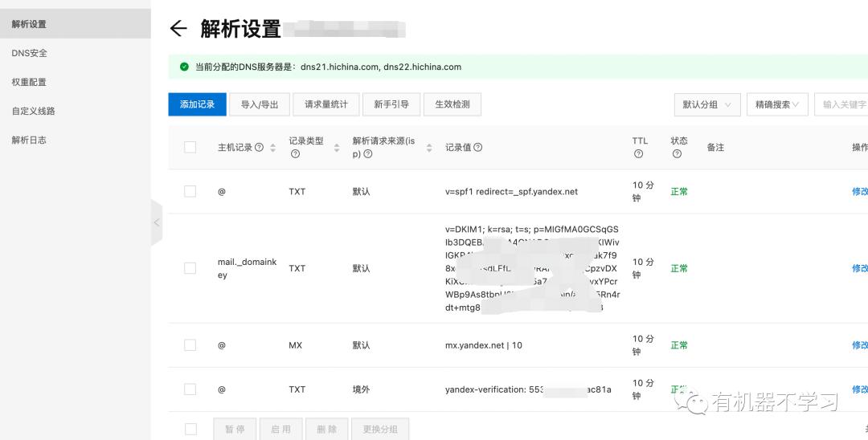This screenshot has width=868, height=440.
Task: Click the 境外 source cell
Action: click(x=361, y=389)
